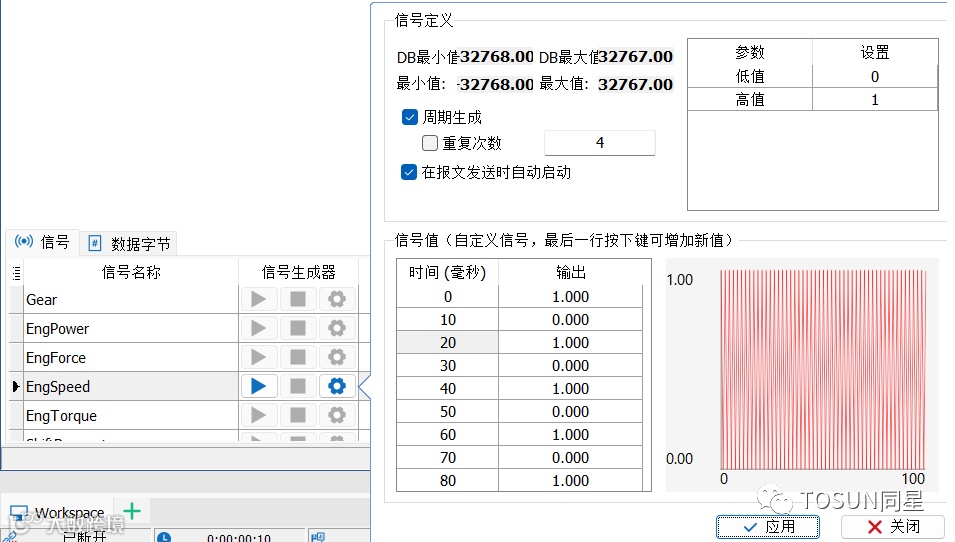Viewport: 955px width, 542px height.
Task: Open EngSpeed generator settings gear
Action: (x=337, y=386)
